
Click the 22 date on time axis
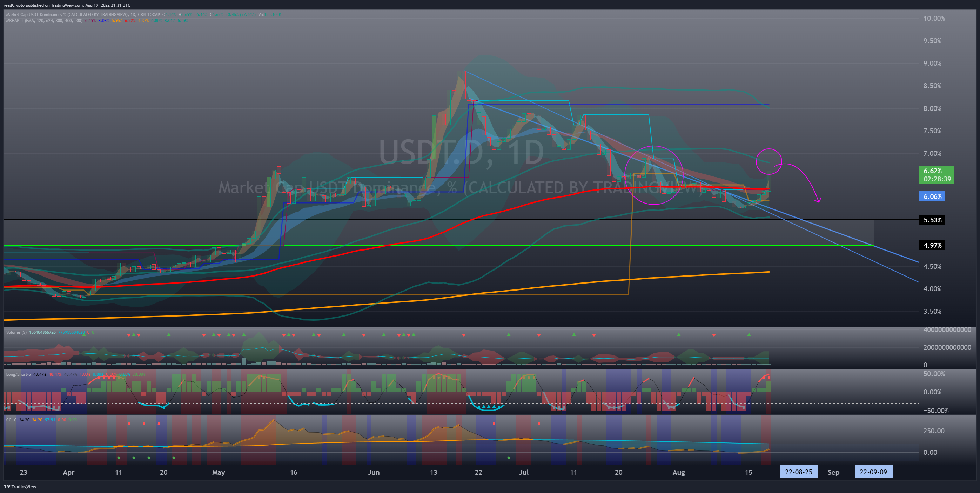(478, 472)
